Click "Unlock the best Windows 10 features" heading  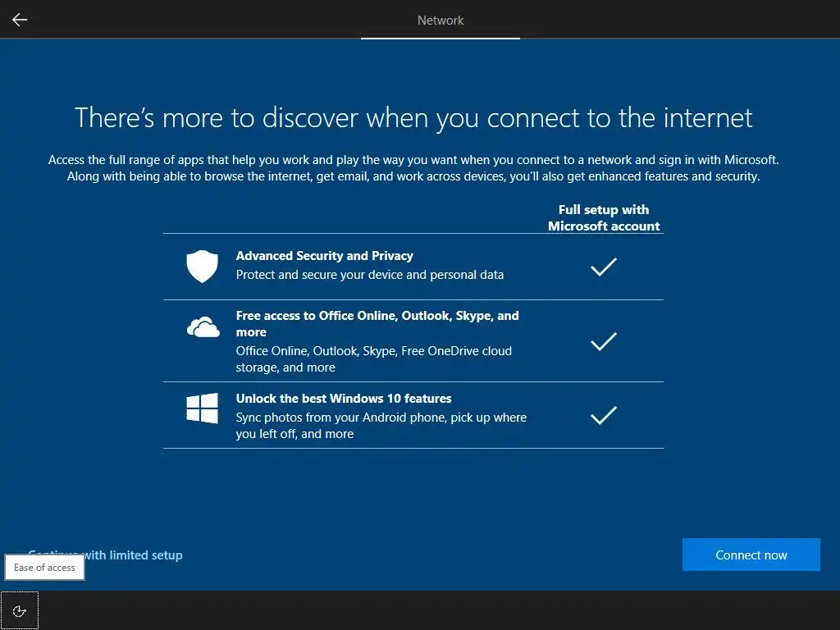pos(344,399)
